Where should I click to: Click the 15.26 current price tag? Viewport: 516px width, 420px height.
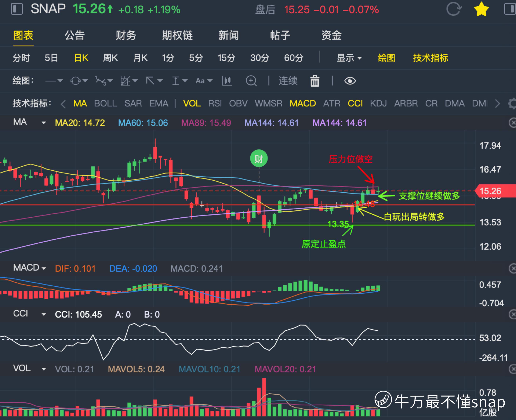495,191
